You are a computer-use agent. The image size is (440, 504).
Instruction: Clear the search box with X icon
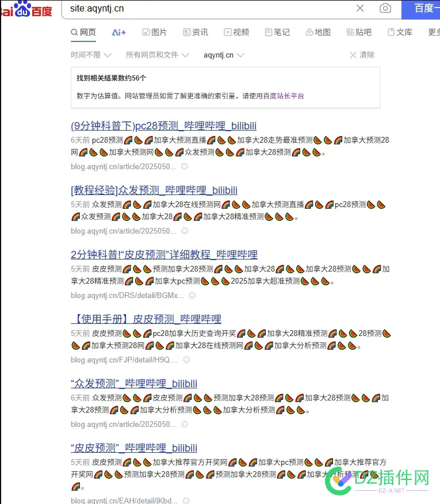pos(360,8)
